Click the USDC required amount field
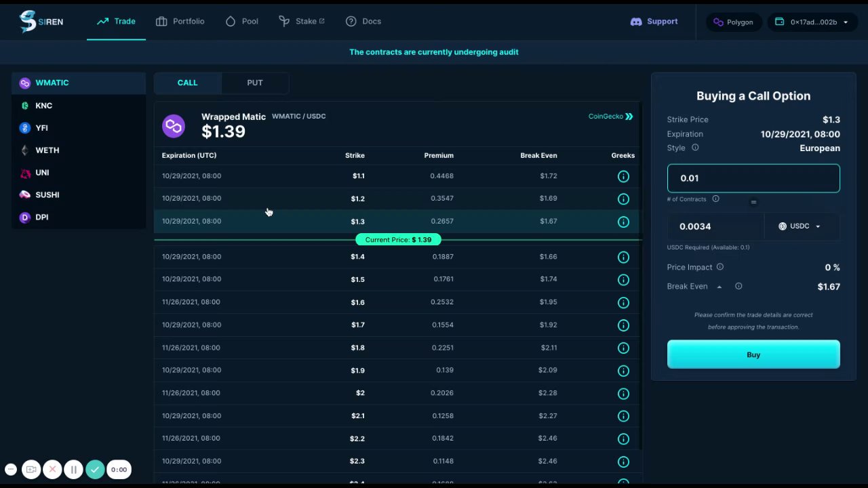 [716, 226]
